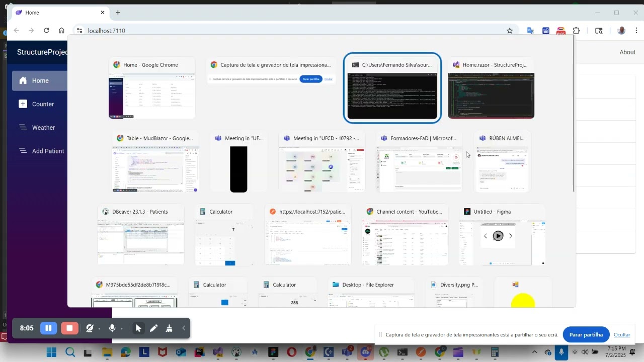Viewport: 644px width, 362px height.
Task: Switch to Formadores-FaD Microsoft Teams window
Action: click(419, 161)
